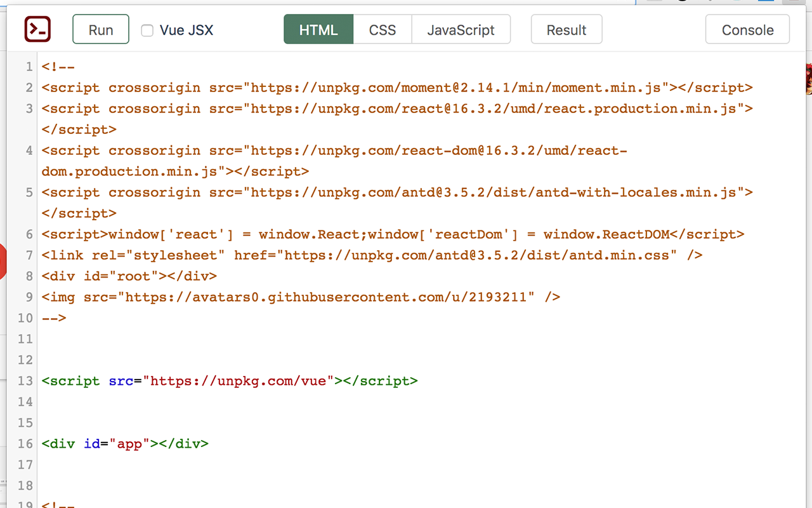Click the window['react'] script line

click(393, 234)
